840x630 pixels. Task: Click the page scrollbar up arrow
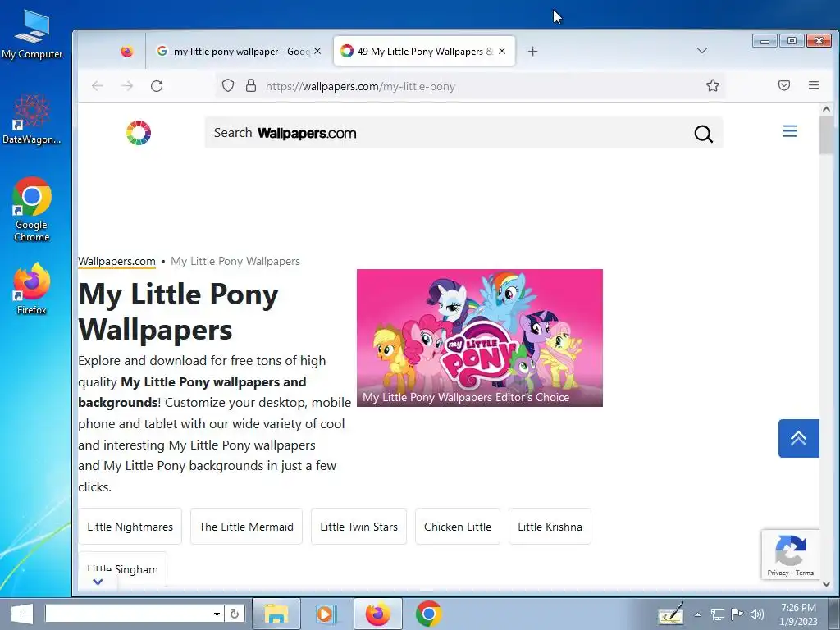click(826, 109)
